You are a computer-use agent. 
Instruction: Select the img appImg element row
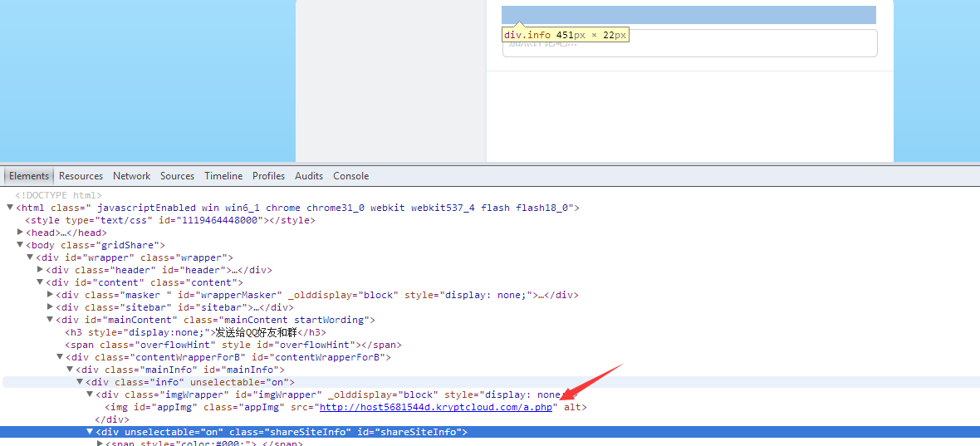click(x=345, y=407)
